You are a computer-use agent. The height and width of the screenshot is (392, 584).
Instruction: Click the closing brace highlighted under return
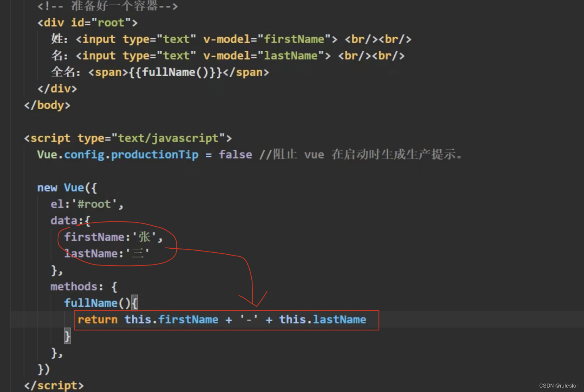pyautogui.click(x=67, y=336)
